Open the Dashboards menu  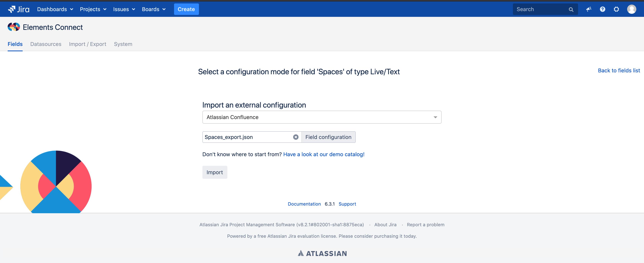coord(55,9)
